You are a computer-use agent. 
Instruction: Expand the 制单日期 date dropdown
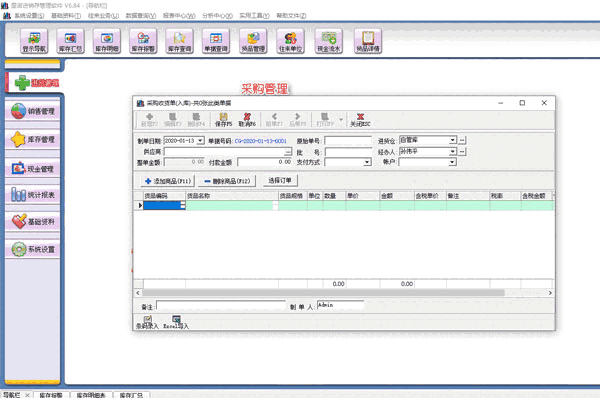200,141
